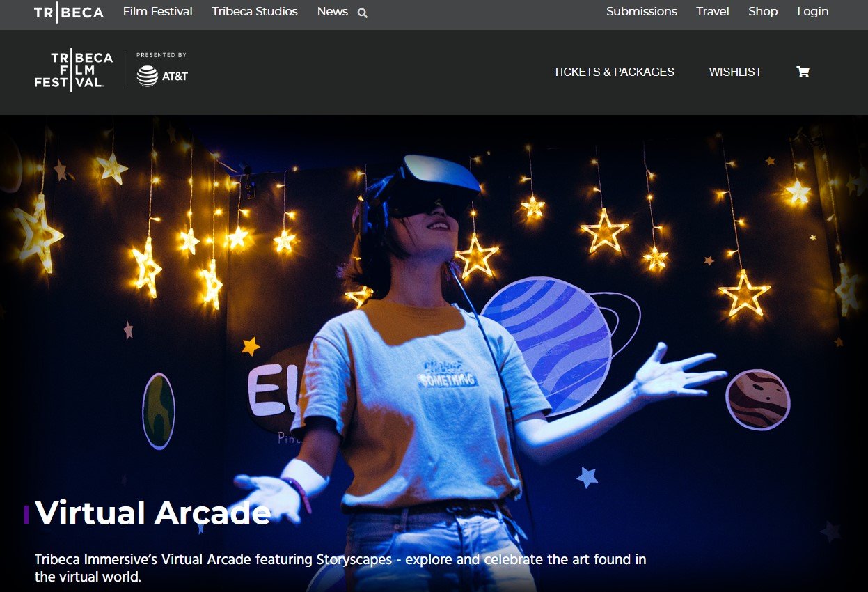Click the Tribeca logo in top bar

(69, 13)
